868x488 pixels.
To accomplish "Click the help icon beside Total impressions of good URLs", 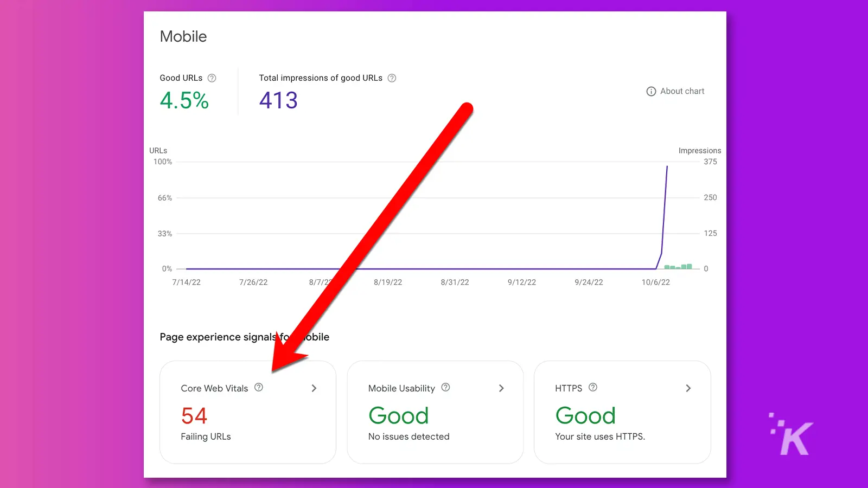I will [392, 78].
